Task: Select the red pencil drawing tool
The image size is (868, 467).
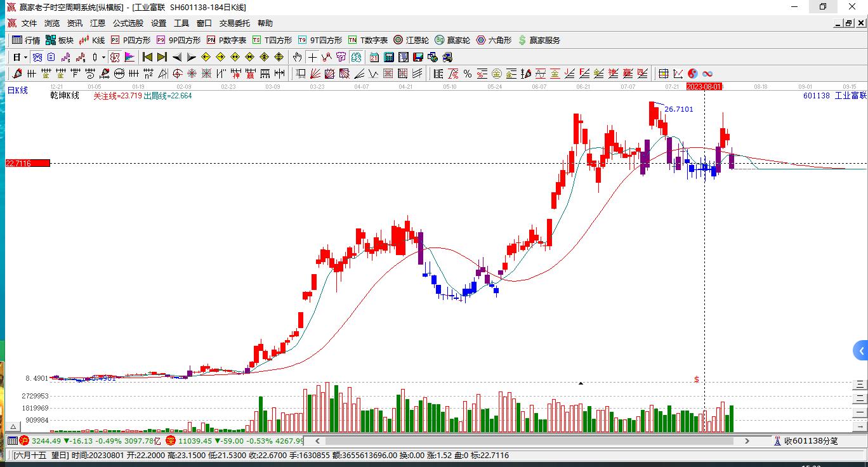Action: [17, 74]
